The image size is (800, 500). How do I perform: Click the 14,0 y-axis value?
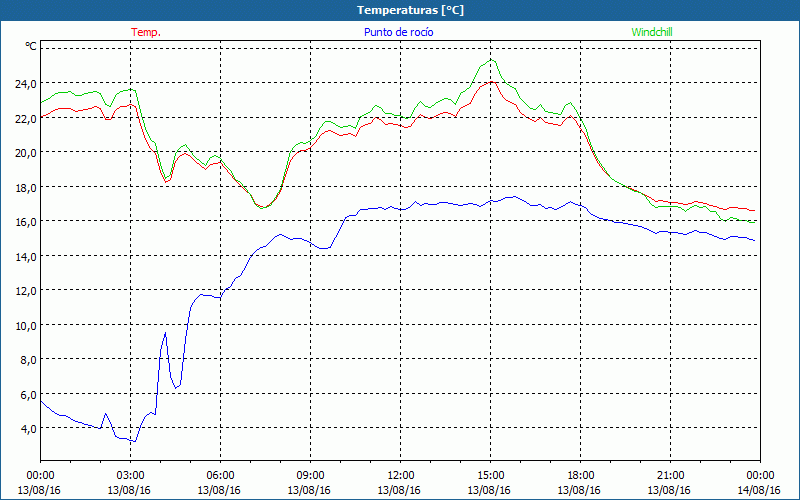tap(26, 257)
